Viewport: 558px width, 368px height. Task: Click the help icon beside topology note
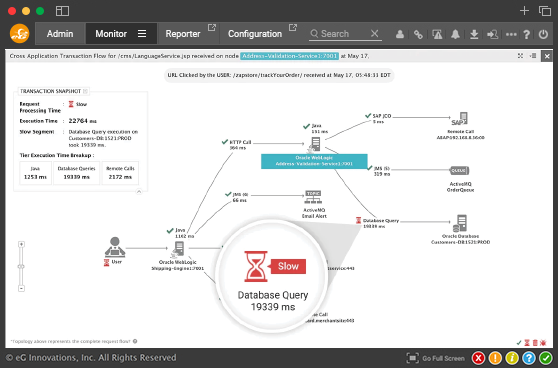(x=135, y=341)
